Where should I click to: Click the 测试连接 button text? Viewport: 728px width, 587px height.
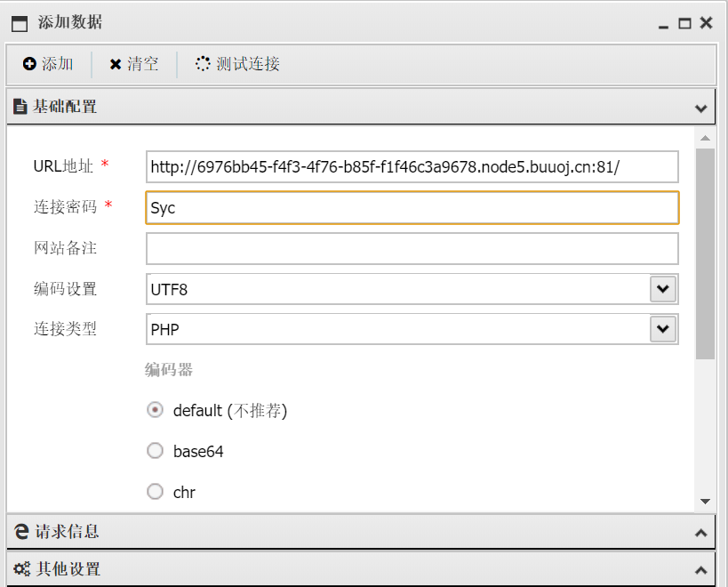[x=248, y=64]
